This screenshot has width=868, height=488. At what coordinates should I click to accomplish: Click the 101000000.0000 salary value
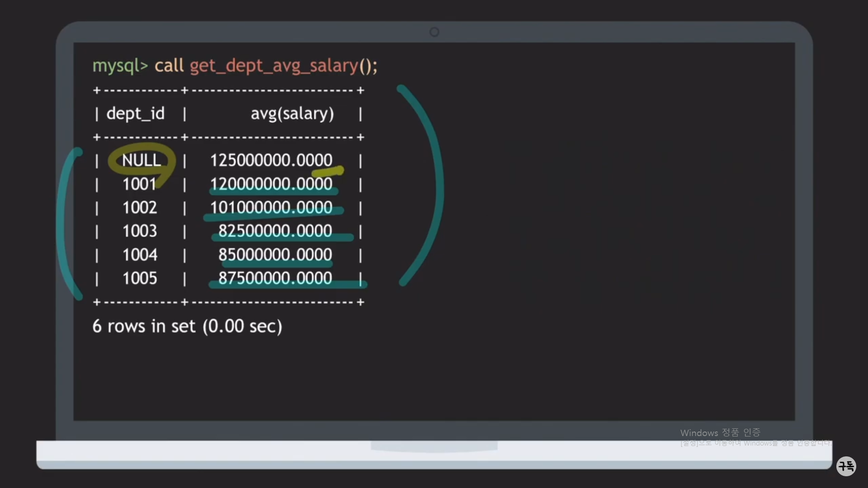tap(271, 207)
